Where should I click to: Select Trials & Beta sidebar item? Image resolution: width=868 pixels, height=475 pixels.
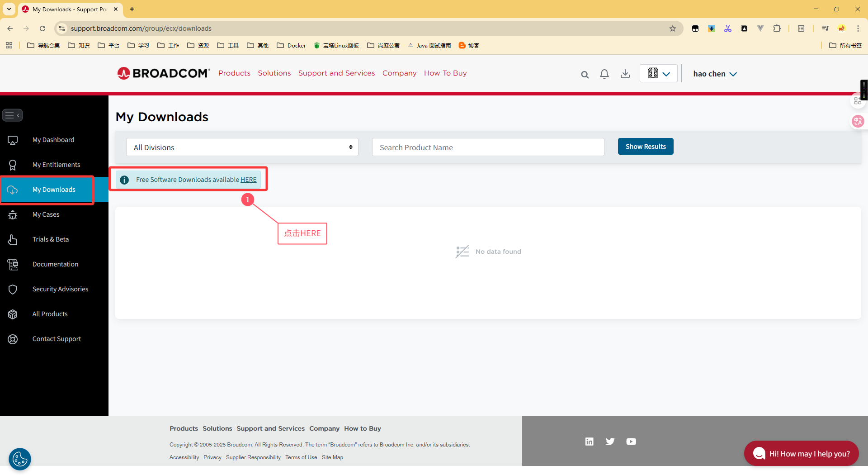tap(51, 239)
